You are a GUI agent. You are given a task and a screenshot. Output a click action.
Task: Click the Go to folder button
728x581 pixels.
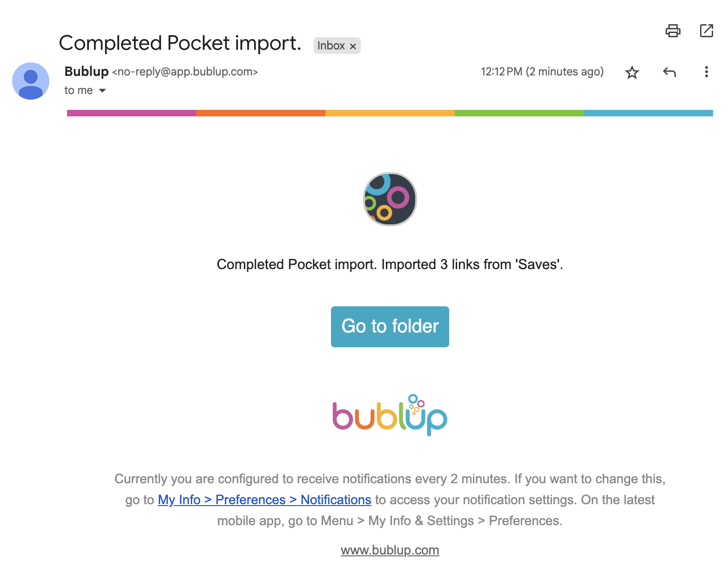(390, 326)
